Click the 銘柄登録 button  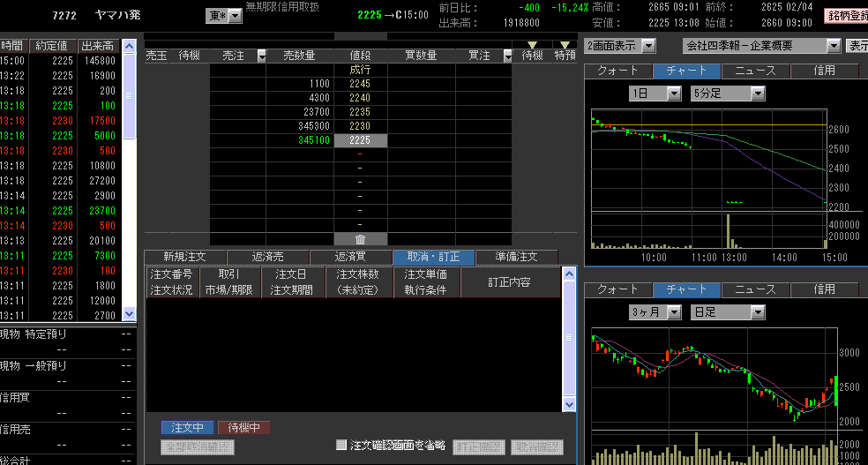coord(845,16)
